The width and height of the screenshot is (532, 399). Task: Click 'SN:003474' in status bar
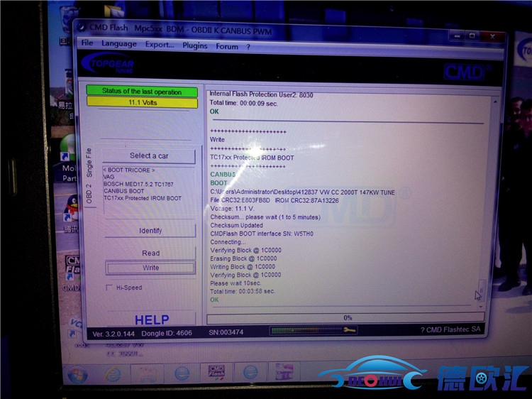point(226,332)
